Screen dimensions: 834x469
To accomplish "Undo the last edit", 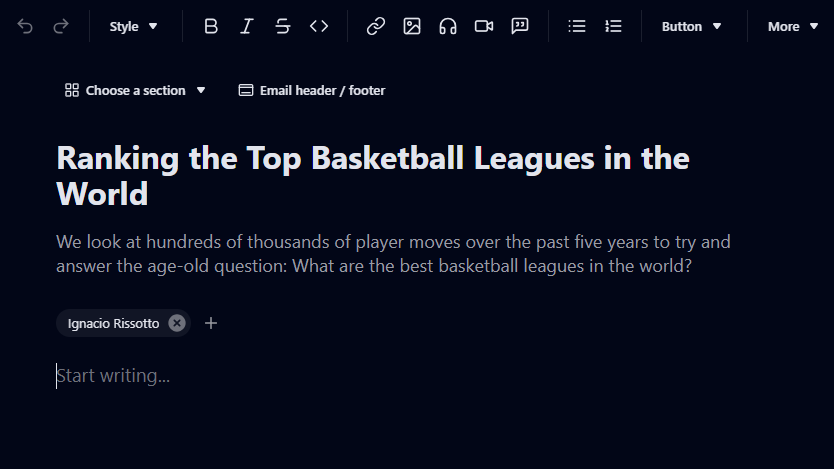I will pyautogui.click(x=25, y=26).
